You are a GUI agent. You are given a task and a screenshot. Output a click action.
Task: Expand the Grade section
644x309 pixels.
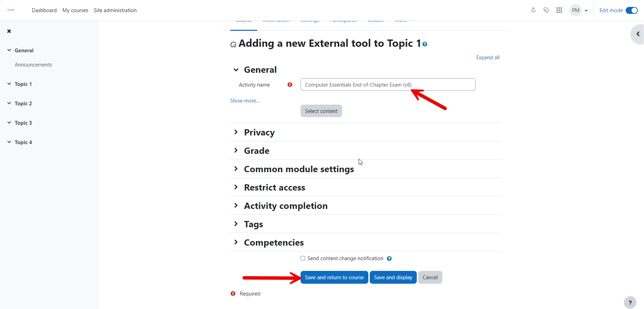tap(257, 151)
